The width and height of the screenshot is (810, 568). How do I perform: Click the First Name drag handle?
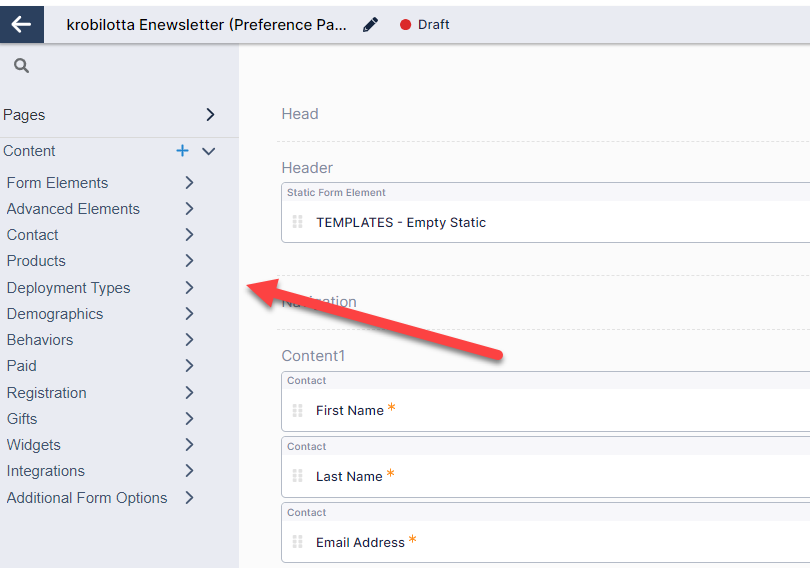click(x=298, y=410)
